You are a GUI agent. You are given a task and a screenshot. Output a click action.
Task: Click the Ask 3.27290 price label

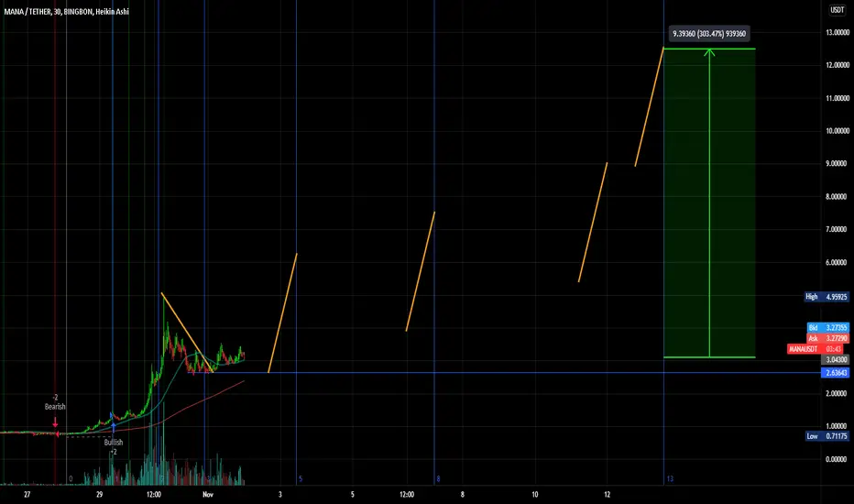click(827, 338)
